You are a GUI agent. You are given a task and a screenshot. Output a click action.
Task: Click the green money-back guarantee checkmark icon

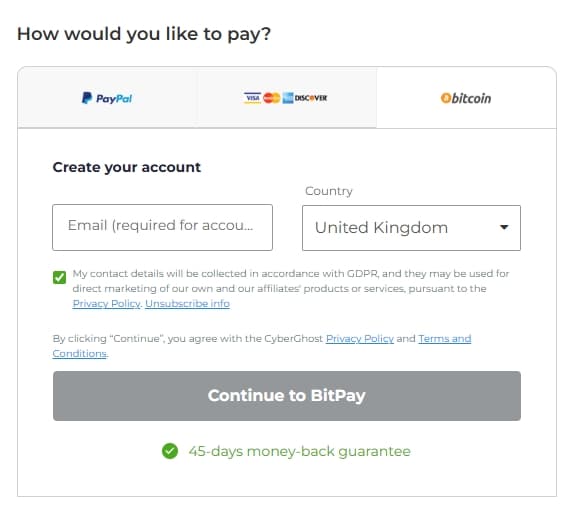[170, 451]
